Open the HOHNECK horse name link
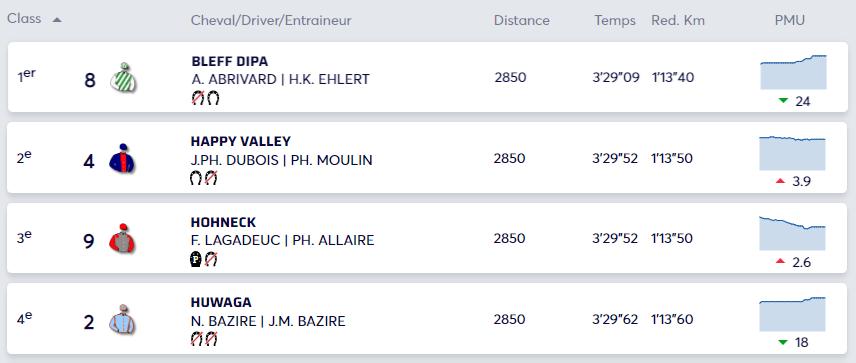Image resolution: width=856 pixels, height=363 pixels. pyautogui.click(x=223, y=223)
